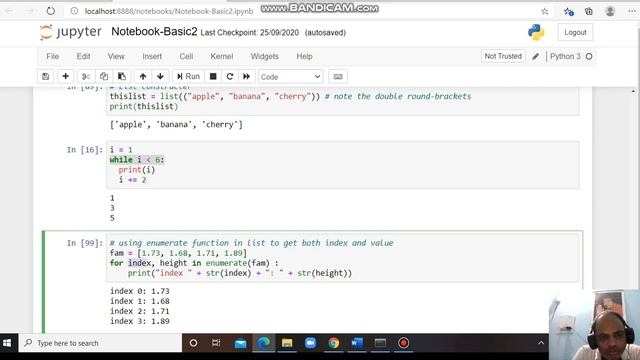Screen dimensions: 640x360
Task: Click the pencil edit mode indicator icon
Action: coord(536,57)
